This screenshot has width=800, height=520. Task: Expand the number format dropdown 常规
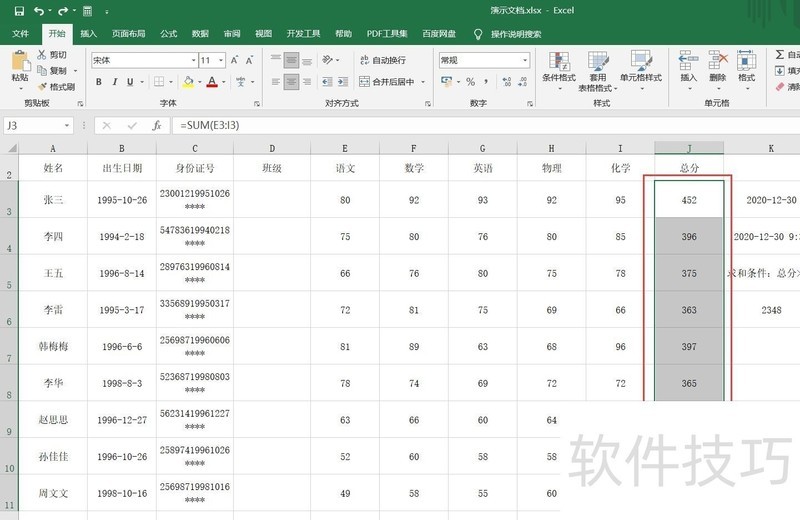click(524, 60)
